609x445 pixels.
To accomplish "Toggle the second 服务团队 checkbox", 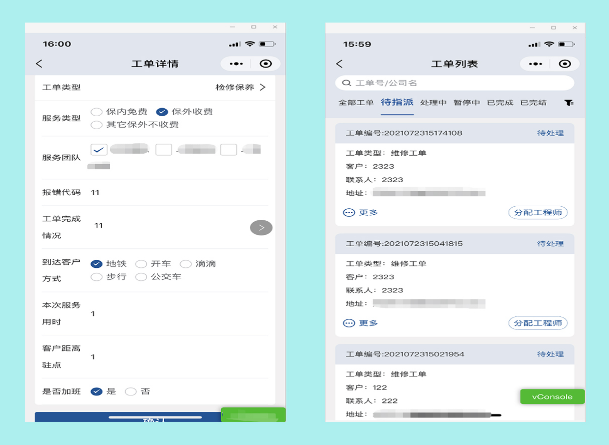I will click(x=164, y=149).
